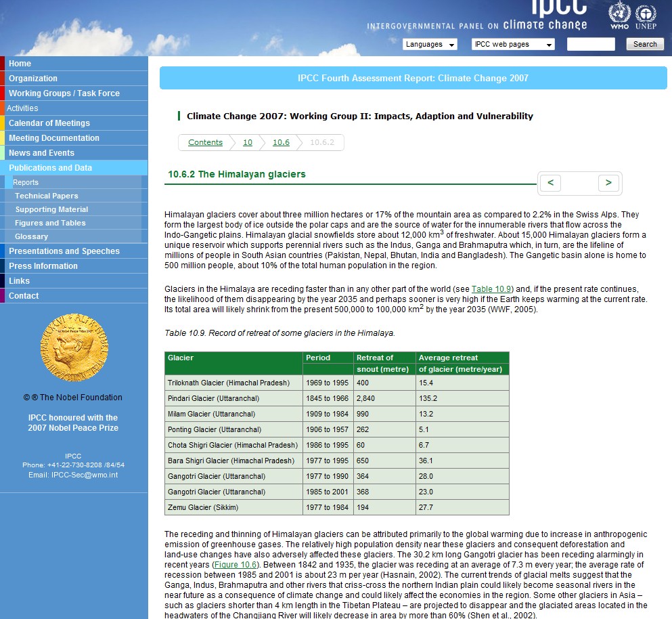Click IPCC Fourth Assessment Report banner
This screenshot has width=672, height=619.
click(413, 78)
